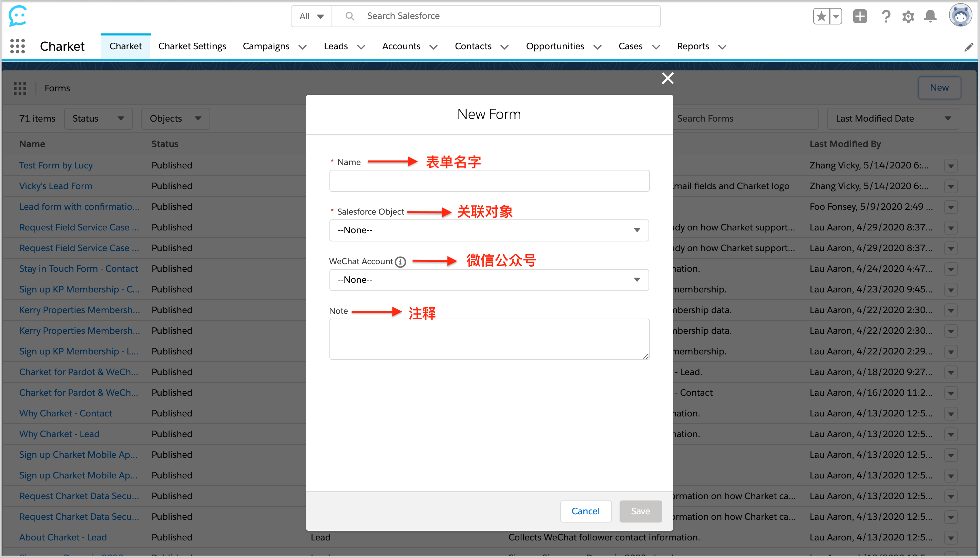Expand the Campaigns tab chevron
Screen dimensions: 980x558
[x=303, y=47]
